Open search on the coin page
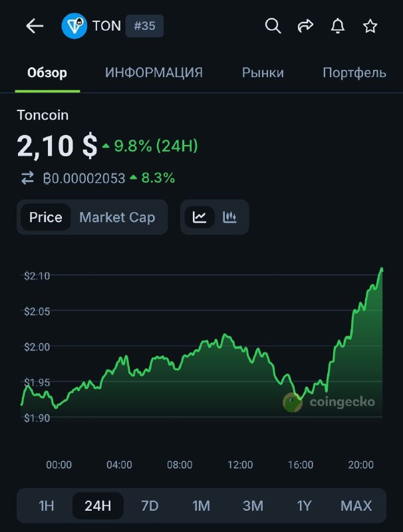403x532 pixels. pos(273,26)
